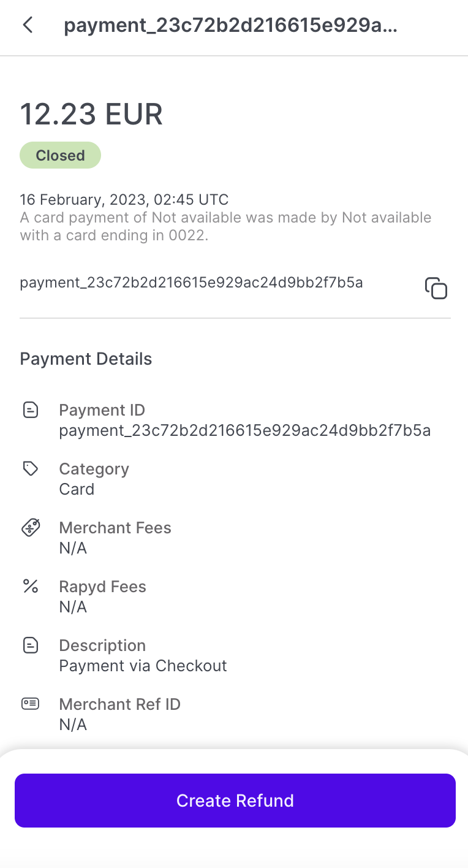Viewport: 468px width, 868px height.
Task: Click the Card value under Category
Action: [77, 490]
